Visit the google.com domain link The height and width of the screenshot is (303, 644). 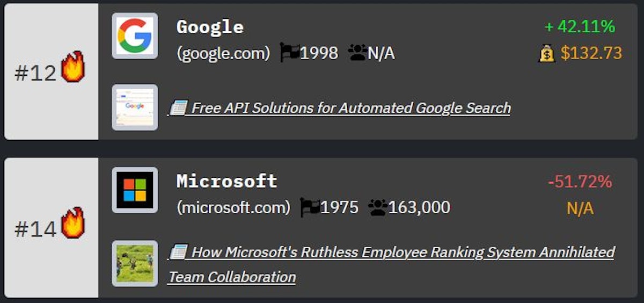coord(223,53)
